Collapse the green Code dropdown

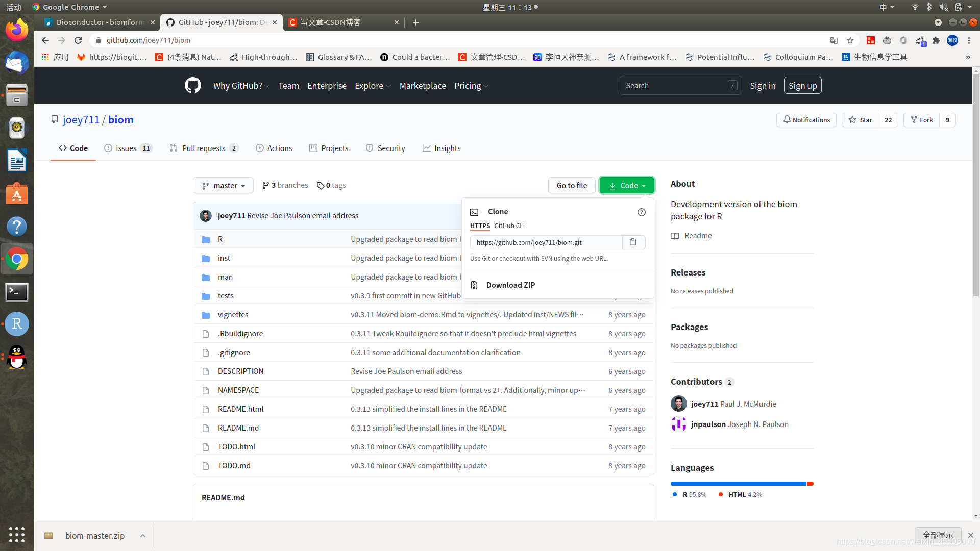coord(627,186)
